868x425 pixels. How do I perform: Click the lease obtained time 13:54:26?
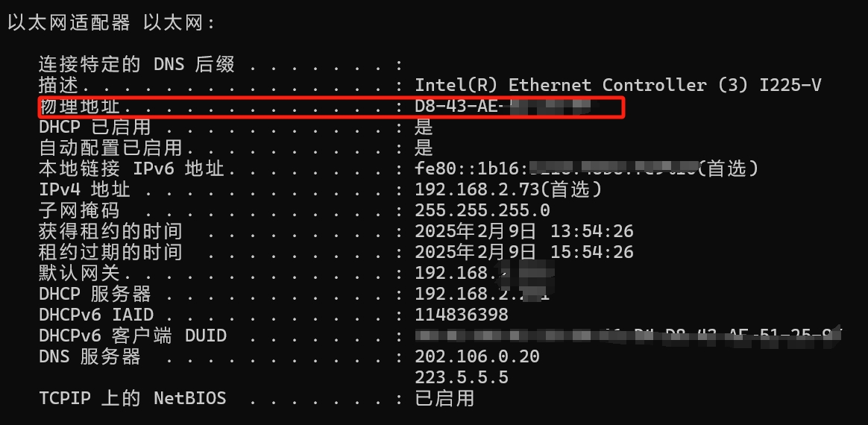click(x=592, y=231)
